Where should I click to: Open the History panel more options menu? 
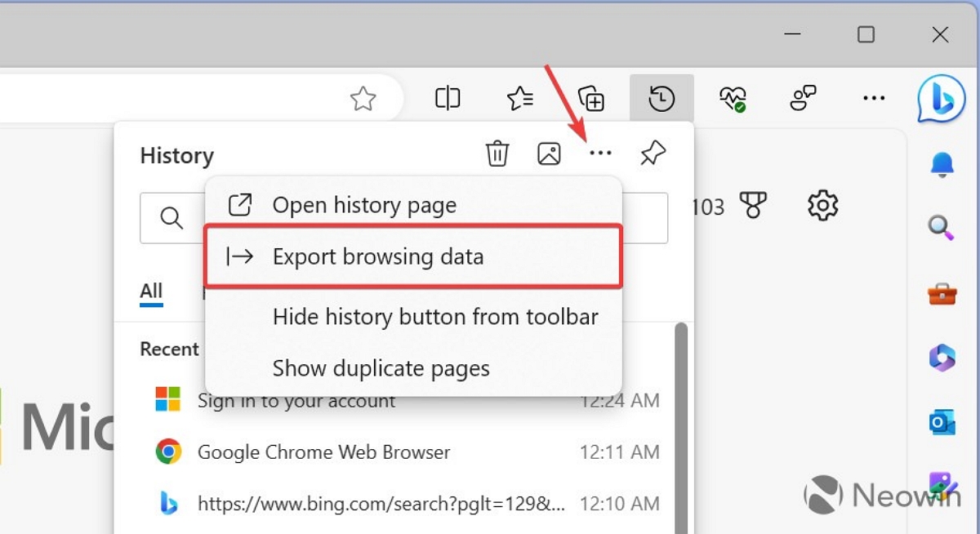(x=600, y=154)
